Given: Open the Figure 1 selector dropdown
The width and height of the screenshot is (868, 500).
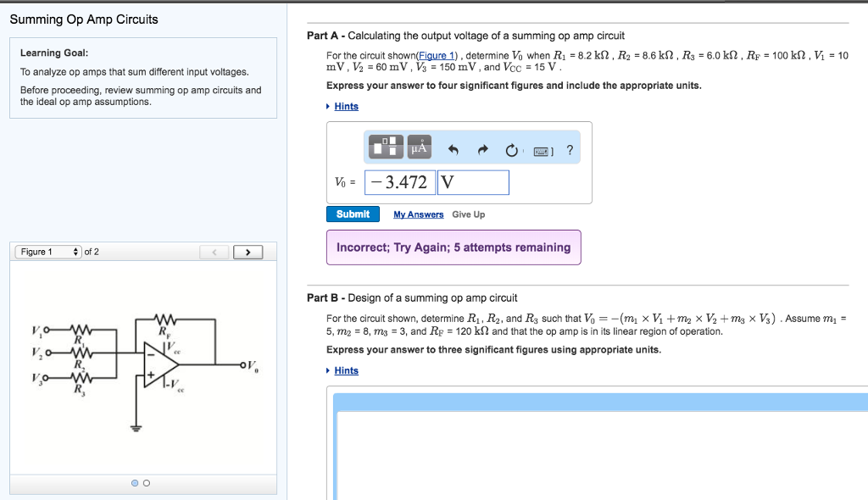Looking at the screenshot, I should (48, 252).
